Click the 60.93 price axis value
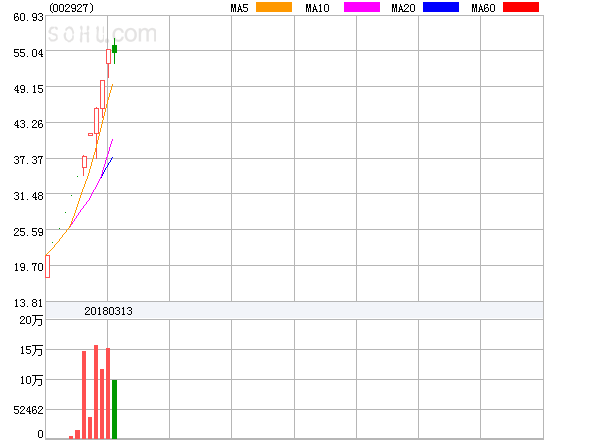 28,17
